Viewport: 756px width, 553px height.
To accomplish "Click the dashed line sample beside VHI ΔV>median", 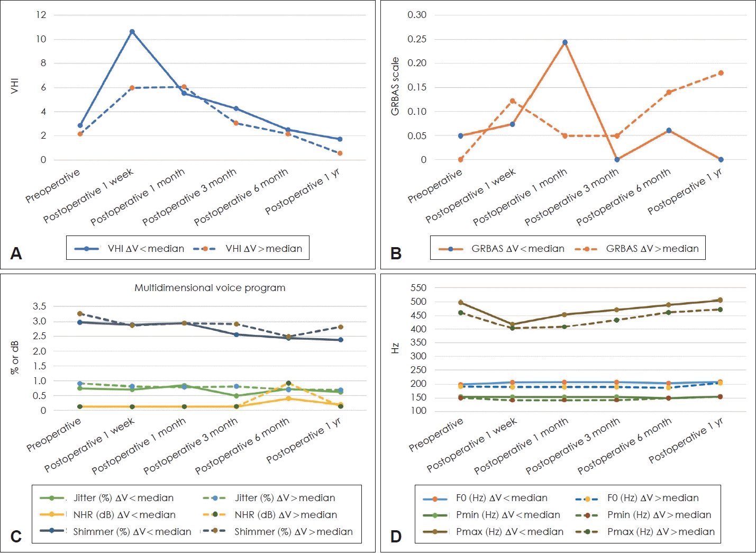I will point(205,249).
